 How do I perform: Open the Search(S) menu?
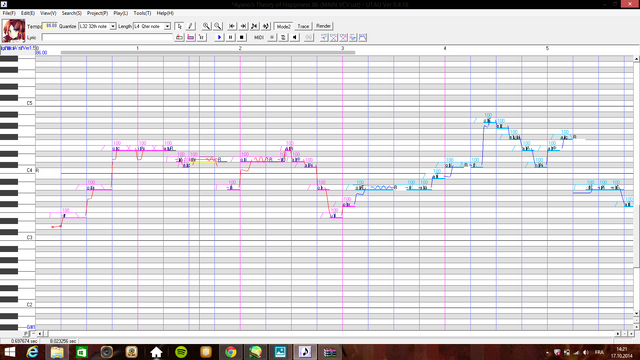(x=71, y=13)
